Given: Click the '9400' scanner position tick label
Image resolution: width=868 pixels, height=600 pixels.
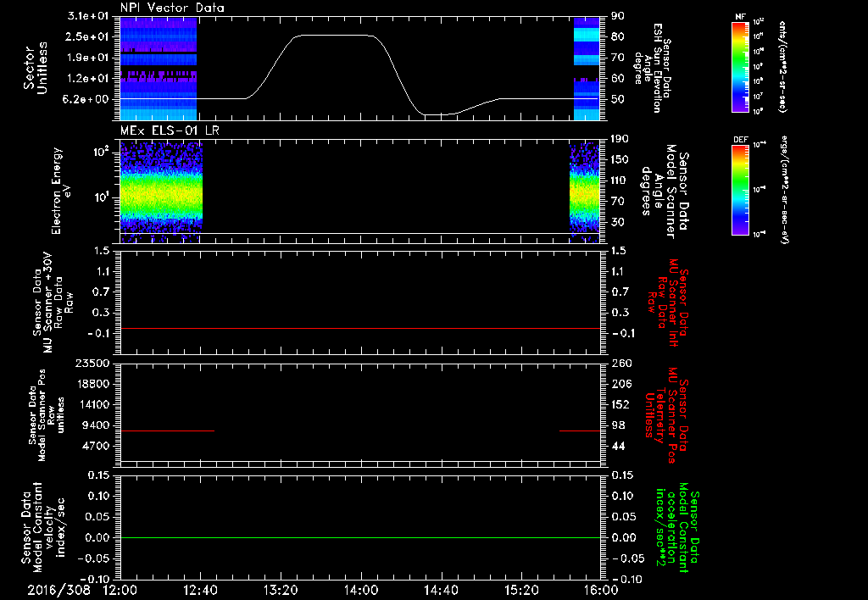Looking at the screenshot, I should click(95, 425).
